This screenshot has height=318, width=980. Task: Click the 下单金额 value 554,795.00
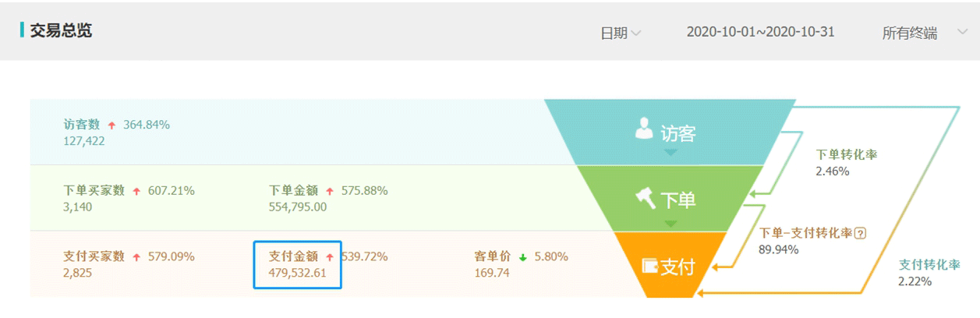[x=298, y=207]
